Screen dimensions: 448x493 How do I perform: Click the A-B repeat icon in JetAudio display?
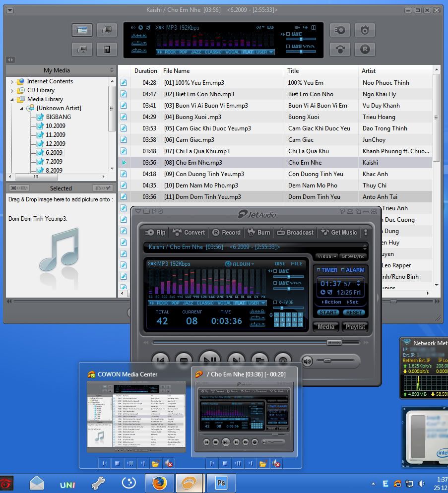(257, 311)
